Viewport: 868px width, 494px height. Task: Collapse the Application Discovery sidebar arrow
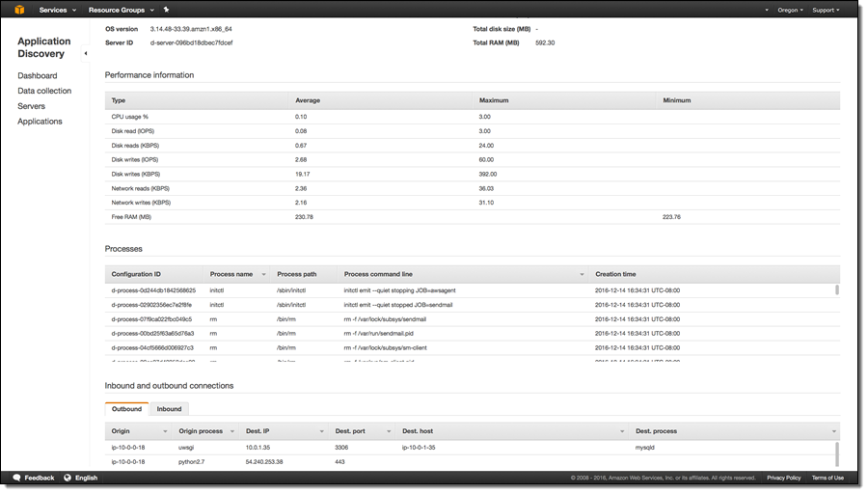click(85, 53)
